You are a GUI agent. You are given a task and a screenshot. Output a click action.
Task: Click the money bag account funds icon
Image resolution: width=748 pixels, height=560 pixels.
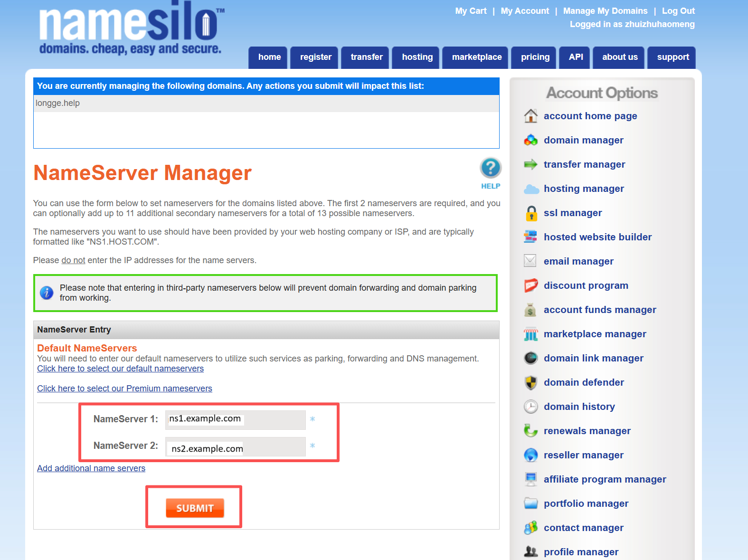click(530, 310)
